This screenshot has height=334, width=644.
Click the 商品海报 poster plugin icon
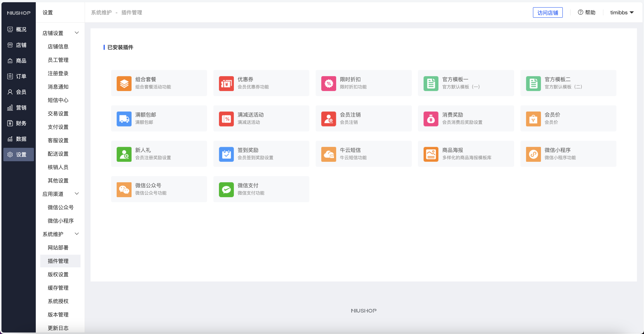point(431,154)
